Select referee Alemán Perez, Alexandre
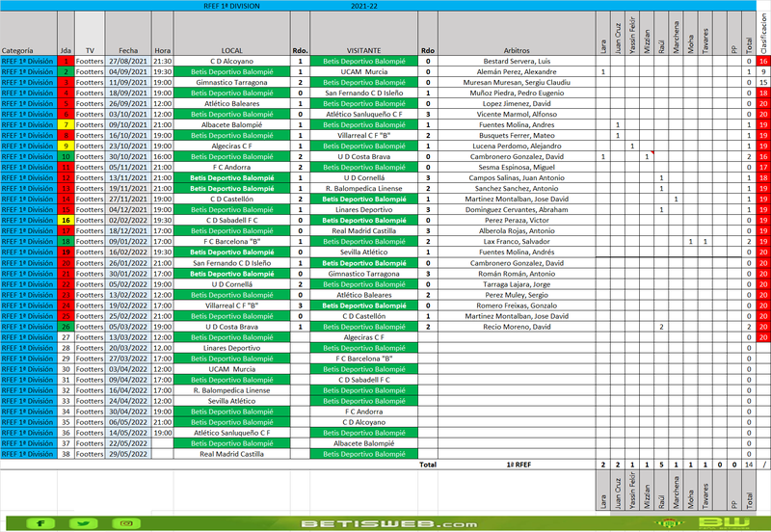Screen dimensions: 771x532 point(517,71)
